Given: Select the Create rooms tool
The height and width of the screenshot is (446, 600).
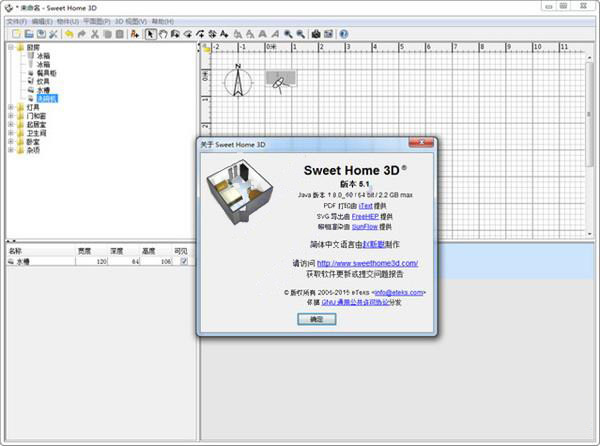Looking at the screenshot, I should click(188, 34).
